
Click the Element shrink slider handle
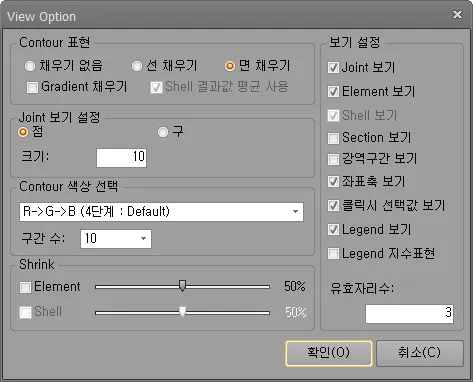click(x=182, y=286)
